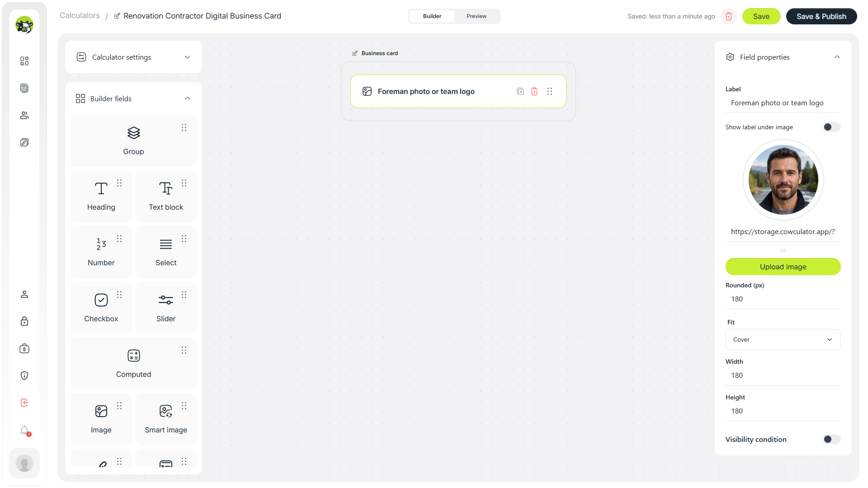Open the profile person icon in sidebar
The height and width of the screenshot is (488, 868).
click(x=24, y=294)
